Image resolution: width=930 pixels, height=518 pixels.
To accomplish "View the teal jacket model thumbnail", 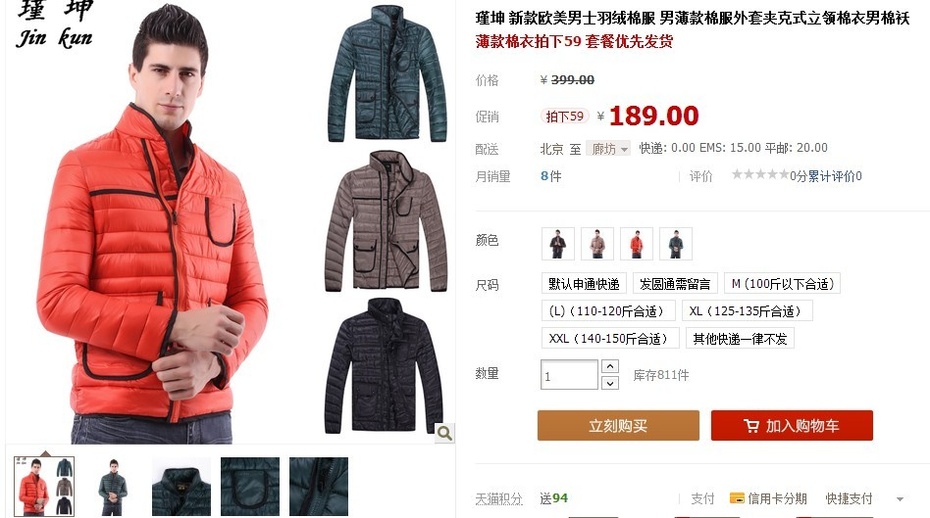I will point(113,487).
